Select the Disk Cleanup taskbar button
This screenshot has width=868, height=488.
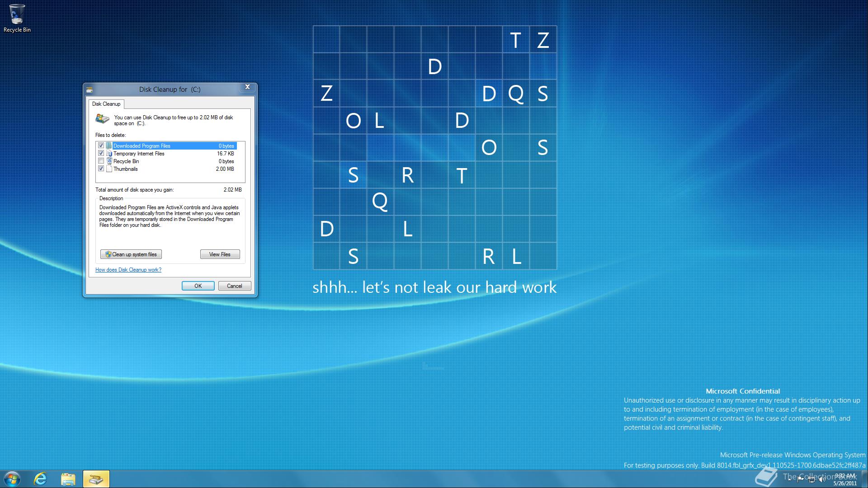(x=96, y=479)
